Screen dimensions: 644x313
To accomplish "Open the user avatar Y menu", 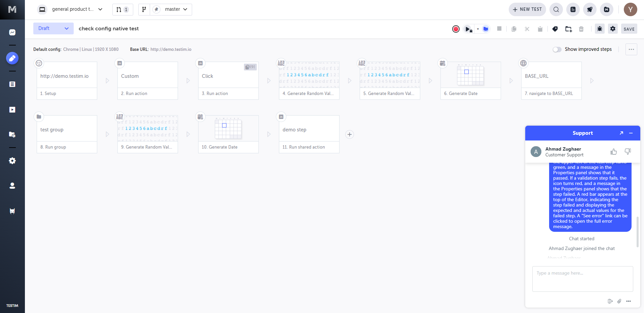I will [x=631, y=9].
